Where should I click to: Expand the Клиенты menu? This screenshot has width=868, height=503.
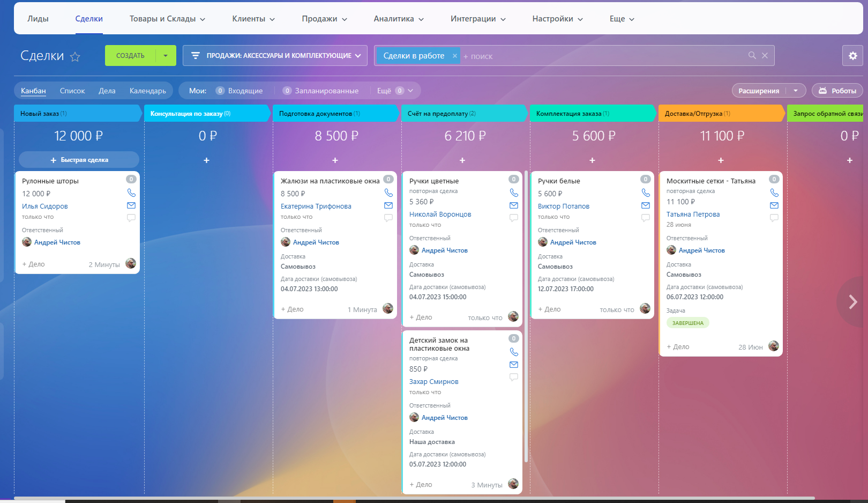[253, 19]
